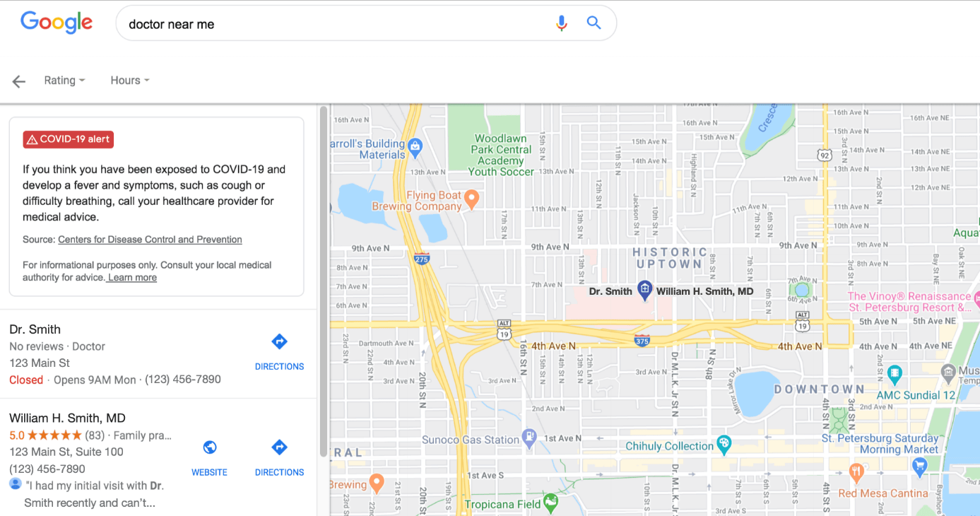Click the magnifying glass search icon
This screenshot has width=980, height=516.
point(594,23)
